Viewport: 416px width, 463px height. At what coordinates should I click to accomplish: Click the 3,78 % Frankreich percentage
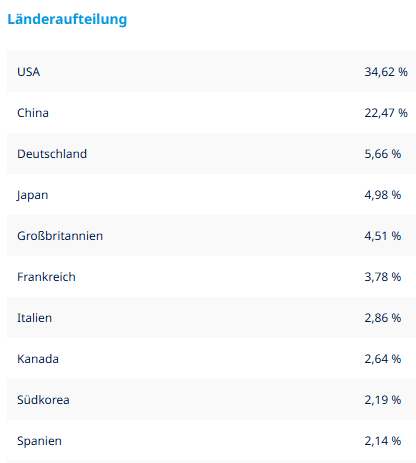pos(382,277)
